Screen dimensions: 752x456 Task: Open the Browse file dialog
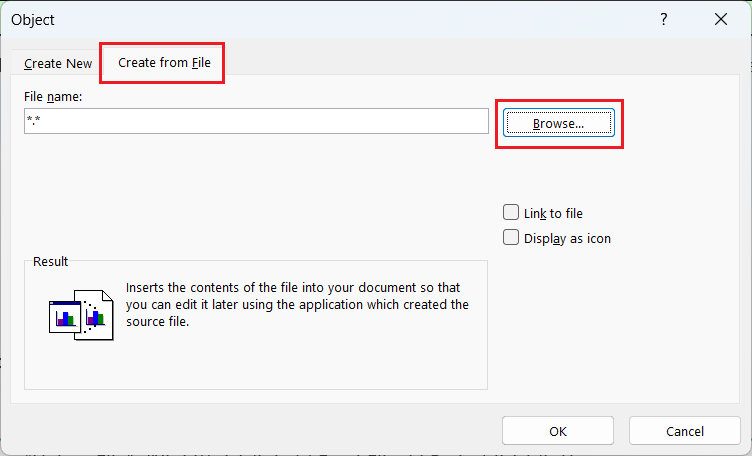[x=559, y=123]
